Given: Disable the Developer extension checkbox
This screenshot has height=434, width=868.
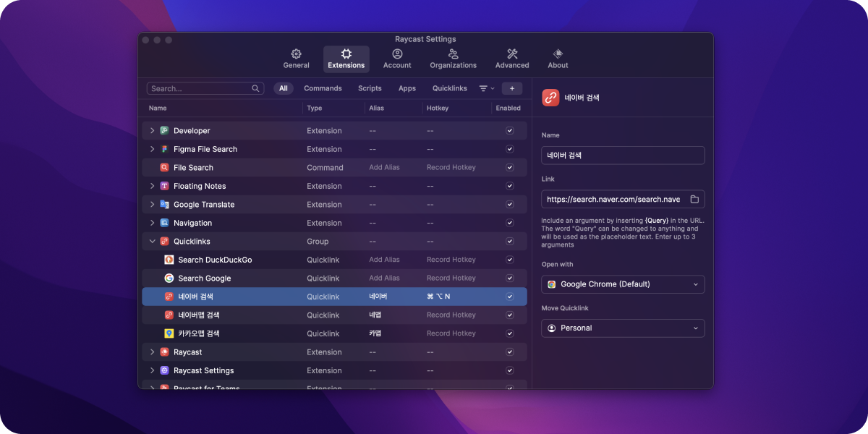Looking at the screenshot, I should click(x=509, y=131).
